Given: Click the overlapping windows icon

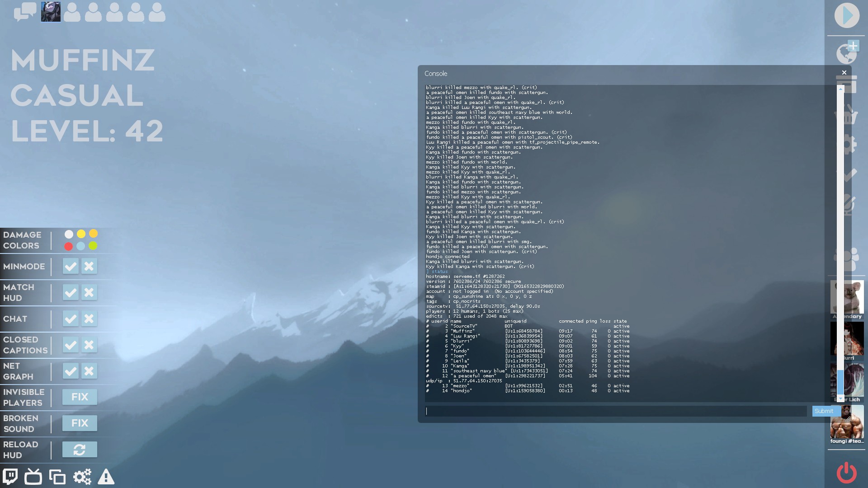Looking at the screenshot, I should 57,477.
